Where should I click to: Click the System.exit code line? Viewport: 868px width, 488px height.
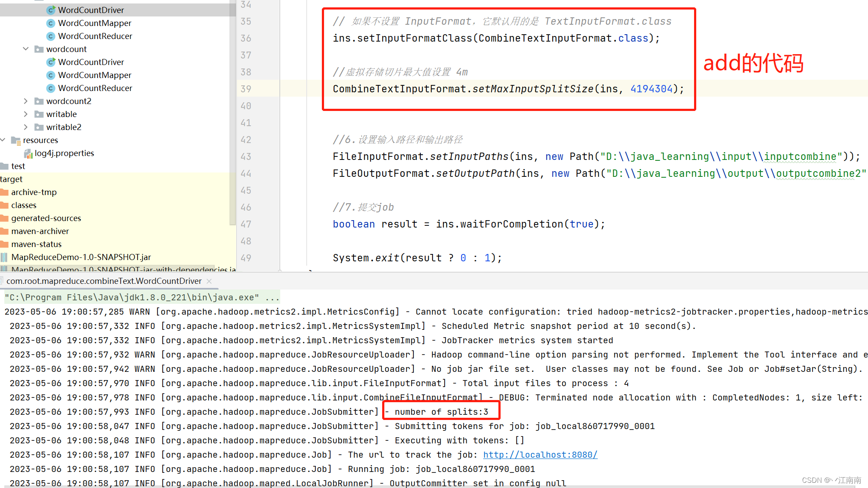(x=417, y=258)
